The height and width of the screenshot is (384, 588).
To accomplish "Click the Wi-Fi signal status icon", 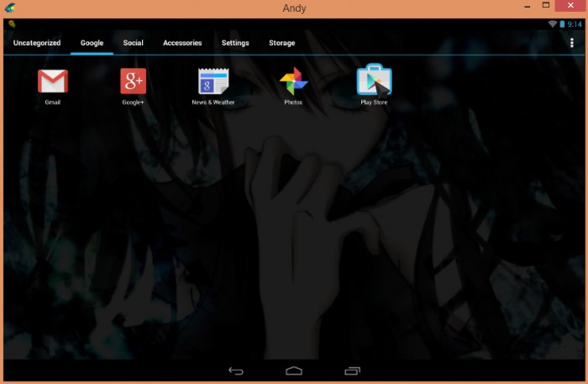I will [553, 24].
